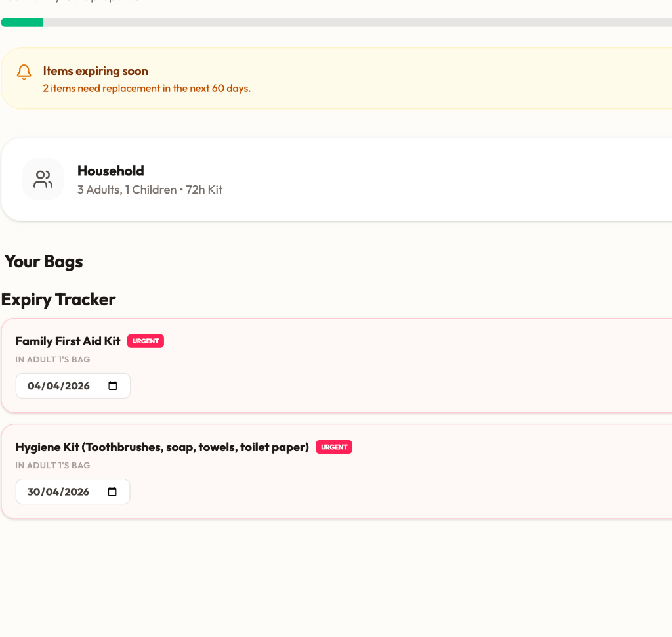Select the Hygiene Kit expiry date field
The image size is (672, 637).
click(x=59, y=492)
